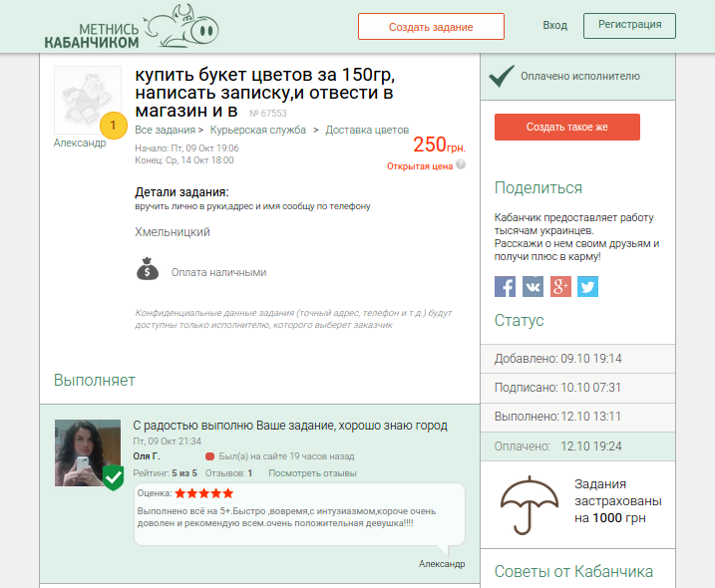Open customer name Александр under the avatar
This screenshot has height=588, width=715.
80,143
